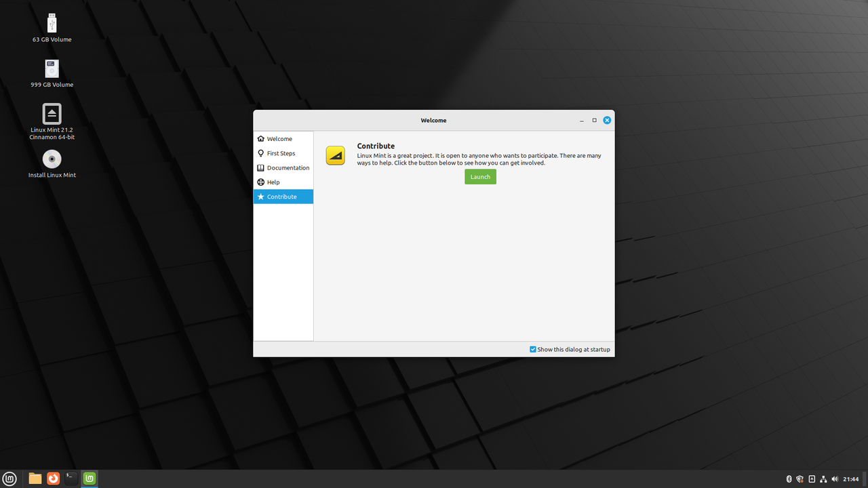
Task: Maximize the Welcome window
Action: coord(595,121)
